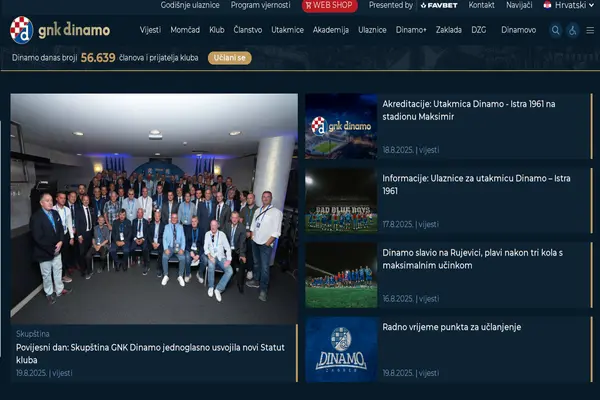Click the Kontakt link
Image resolution: width=600 pixels, height=400 pixels.
click(481, 5)
